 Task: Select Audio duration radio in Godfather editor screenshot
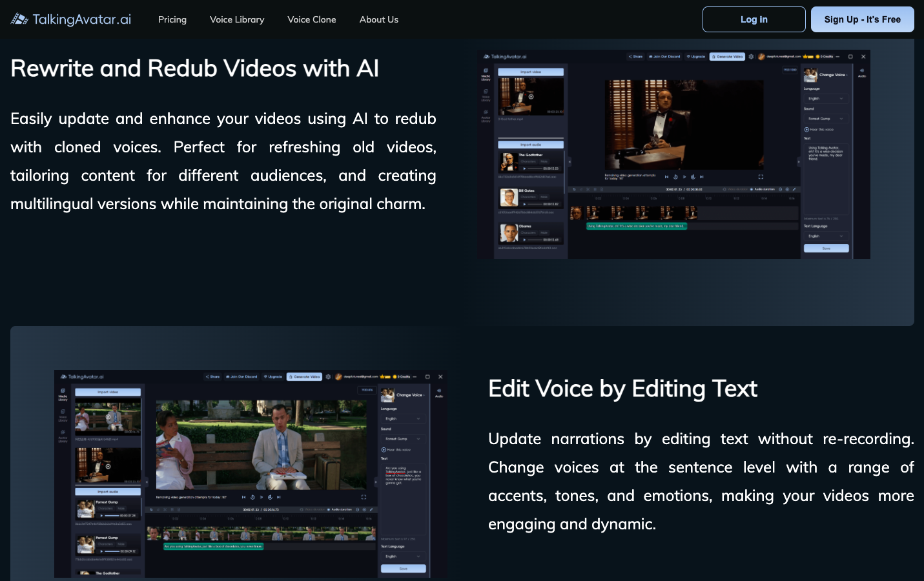pyautogui.click(x=752, y=190)
